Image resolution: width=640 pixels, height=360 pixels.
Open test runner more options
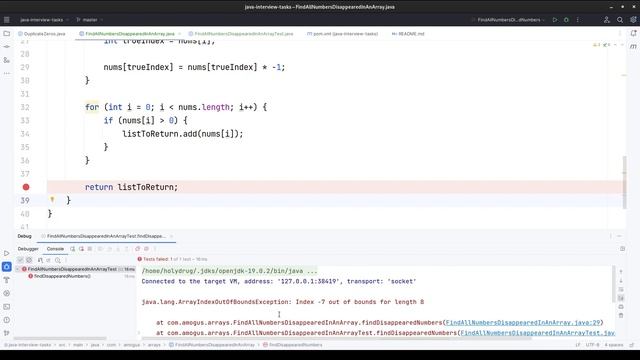(66, 260)
